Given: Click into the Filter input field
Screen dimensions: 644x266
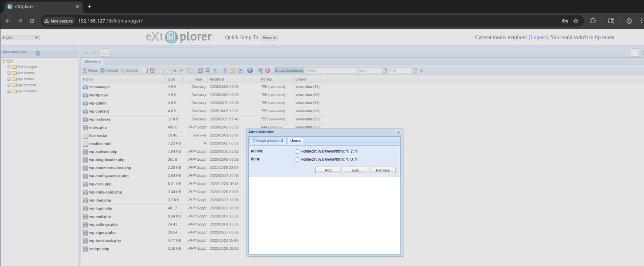Looking at the screenshot, I should click(332, 71).
